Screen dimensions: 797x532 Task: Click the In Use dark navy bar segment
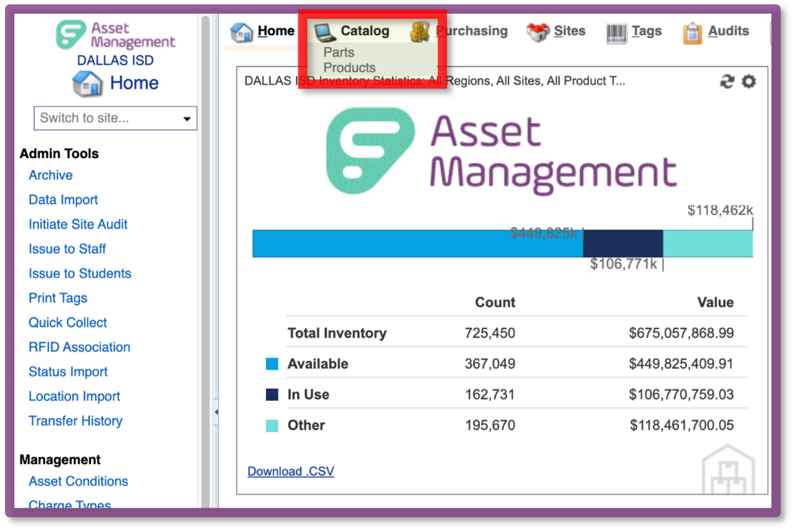pos(623,243)
